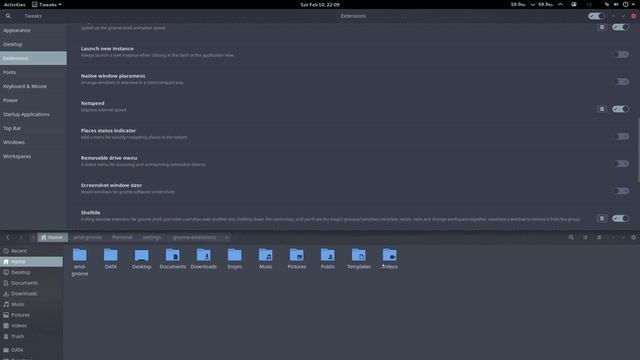Open Music in Files sidebar
The width and height of the screenshot is (640, 360).
[x=31, y=304]
